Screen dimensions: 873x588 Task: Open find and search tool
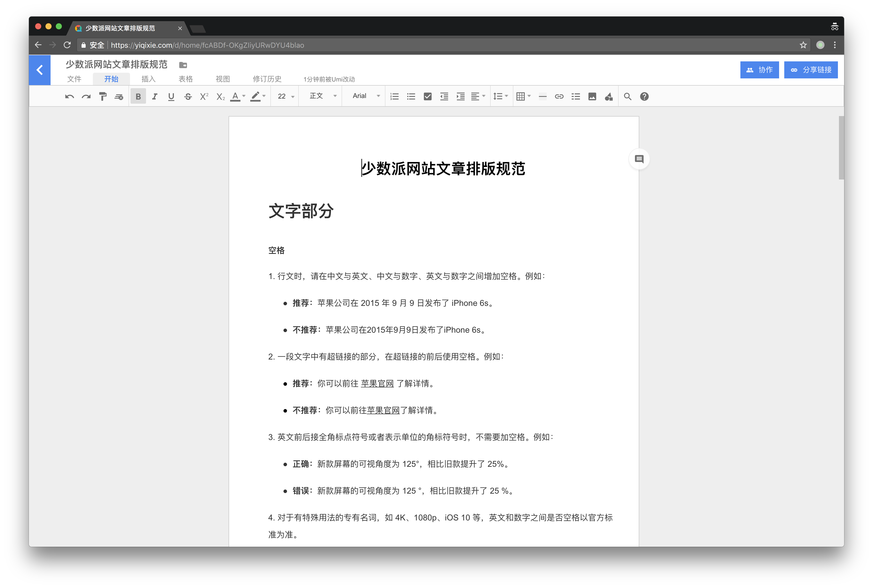click(x=627, y=96)
